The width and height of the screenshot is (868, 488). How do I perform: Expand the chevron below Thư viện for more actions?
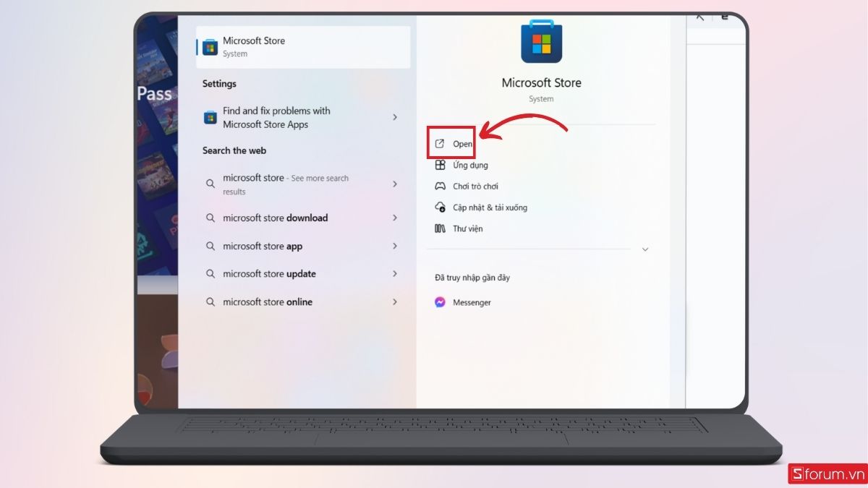644,249
